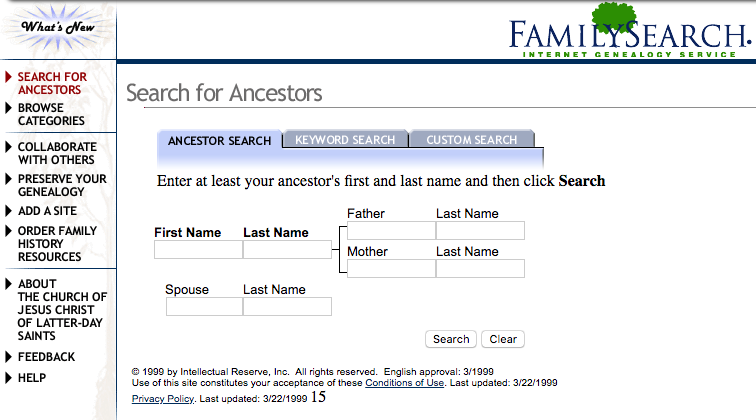Open the Conditions of Use link
The image size is (756, 420).
(x=405, y=383)
